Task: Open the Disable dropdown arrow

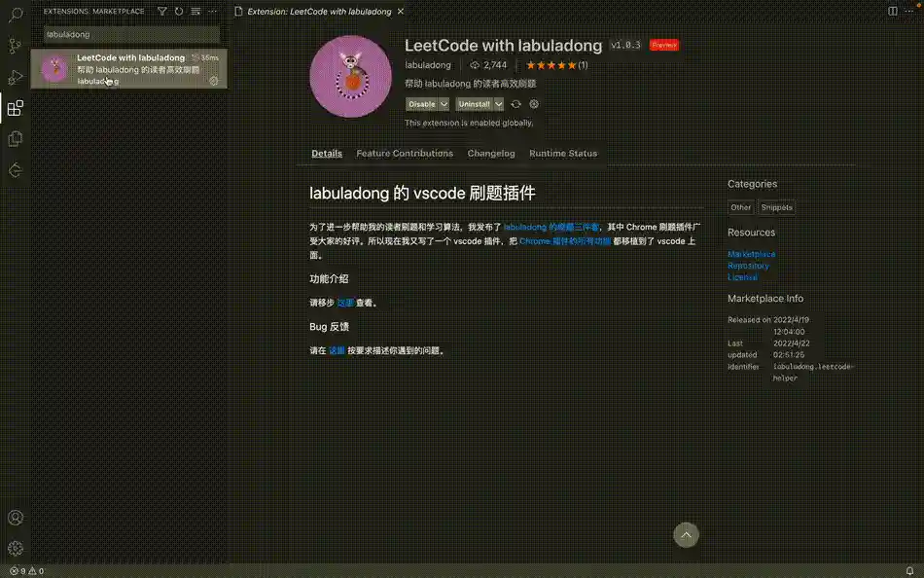Action: (444, 104)
